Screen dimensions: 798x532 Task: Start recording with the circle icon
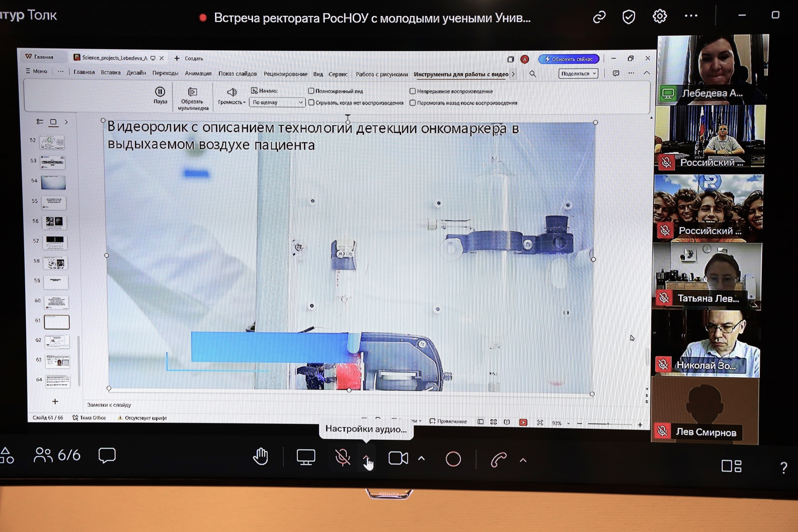tap(453, 459)
